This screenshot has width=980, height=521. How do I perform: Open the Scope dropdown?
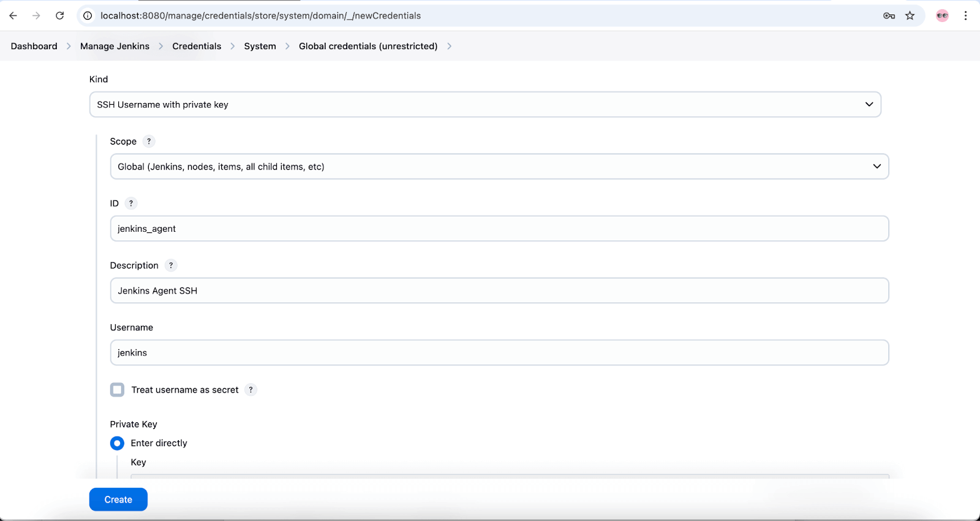tap(499, 166)
